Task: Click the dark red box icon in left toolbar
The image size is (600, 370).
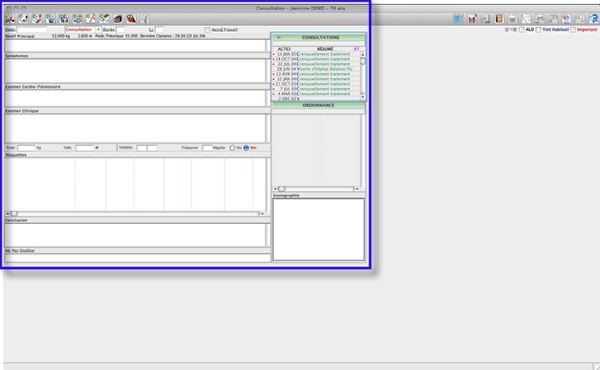Action: [118, 19]
